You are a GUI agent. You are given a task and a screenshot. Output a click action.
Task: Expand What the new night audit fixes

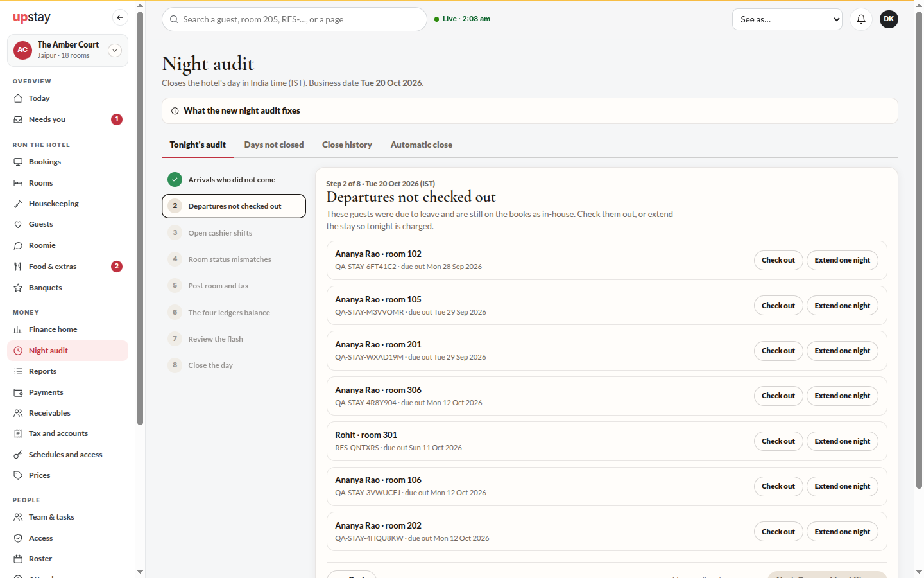click(x=529, y=111)
